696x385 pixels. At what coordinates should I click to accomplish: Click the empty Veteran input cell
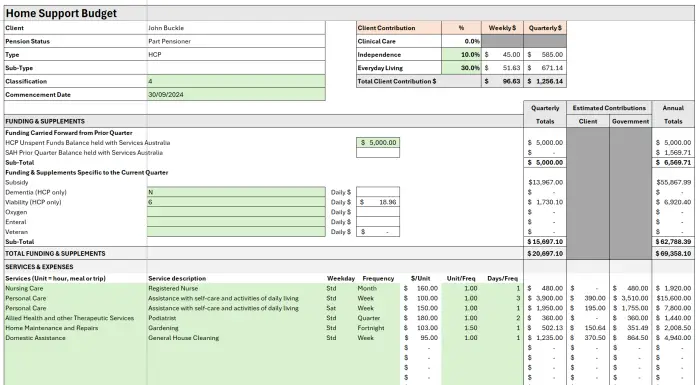point(236,231)
